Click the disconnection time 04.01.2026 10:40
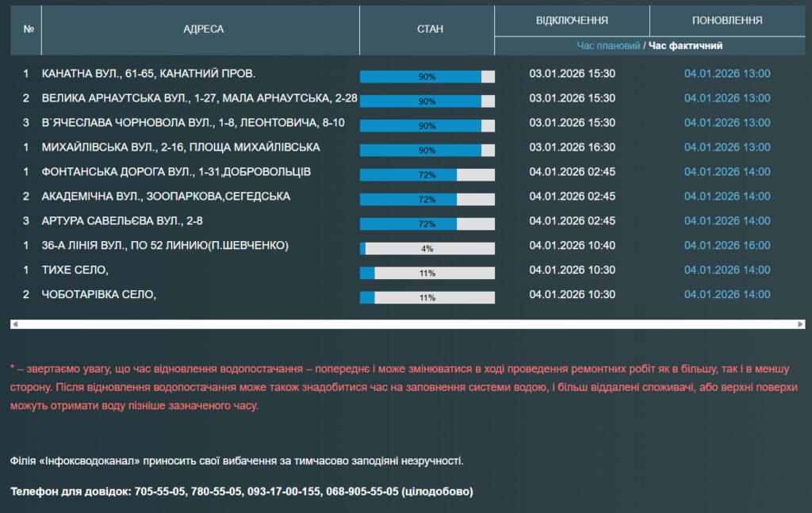 coord(572,246)
